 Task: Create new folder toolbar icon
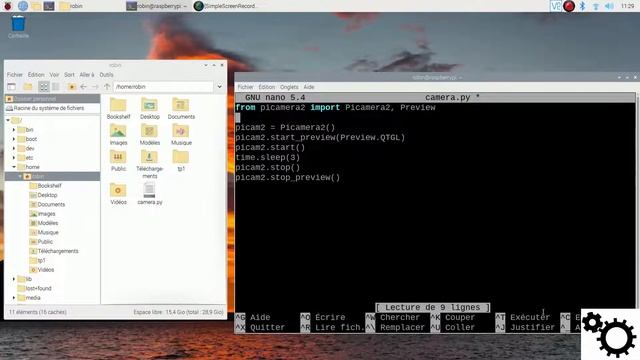[28, 87]
